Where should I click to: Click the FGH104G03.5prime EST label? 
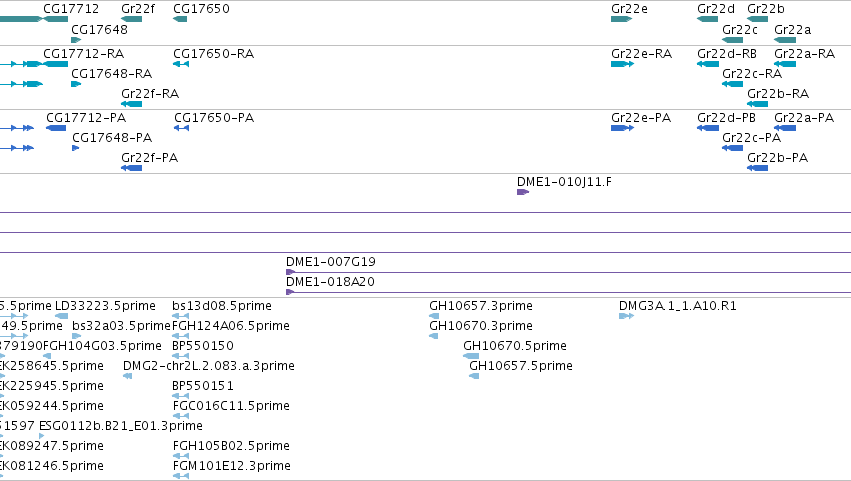pos(102,346)
